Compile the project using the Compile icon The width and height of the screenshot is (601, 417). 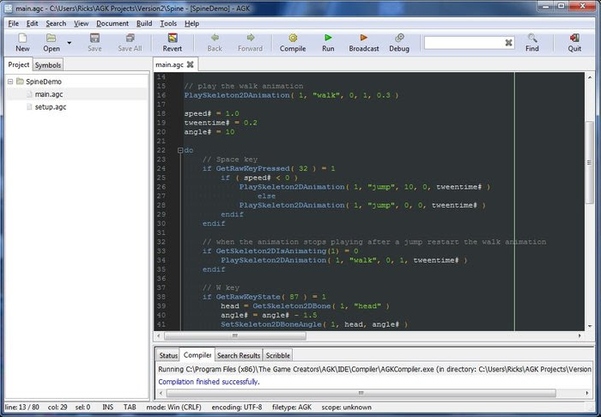point(293,38)
